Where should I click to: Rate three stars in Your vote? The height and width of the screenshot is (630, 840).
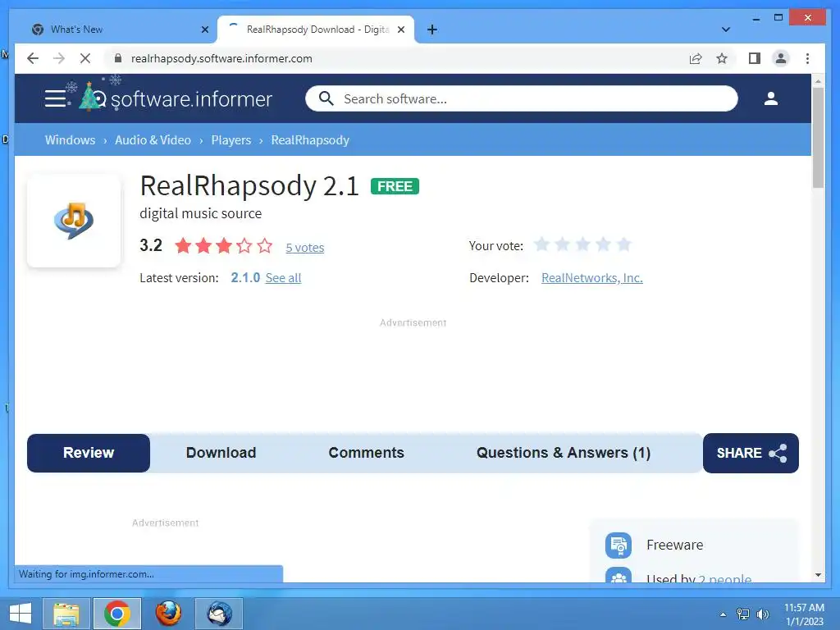583,244
